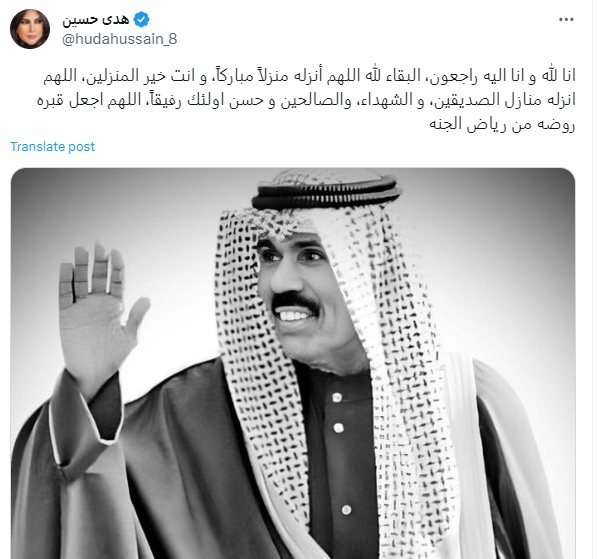The height and width of the screenshot is (559, 599).
Task: Click the first line of the Arabic post text
Action: 309,76
